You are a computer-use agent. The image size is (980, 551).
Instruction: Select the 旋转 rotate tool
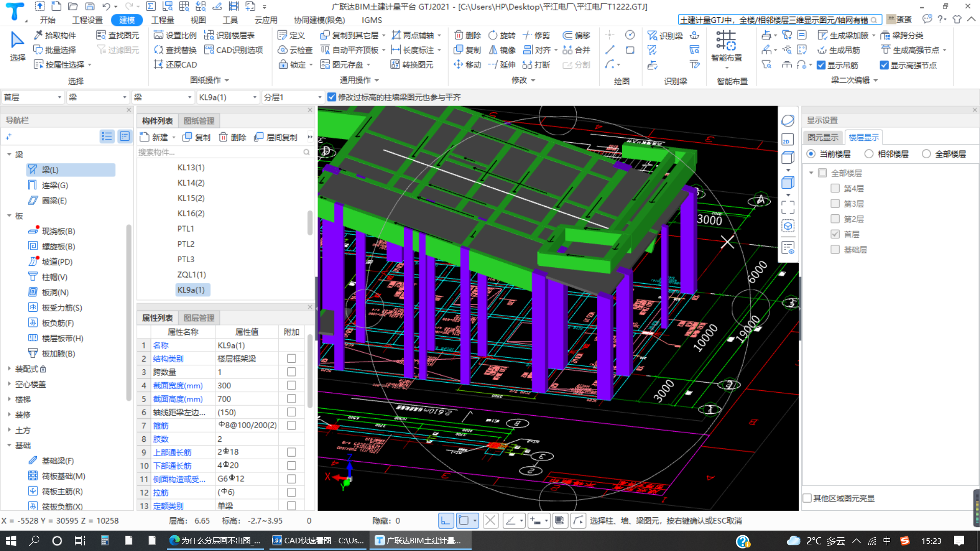coord(502,35)
